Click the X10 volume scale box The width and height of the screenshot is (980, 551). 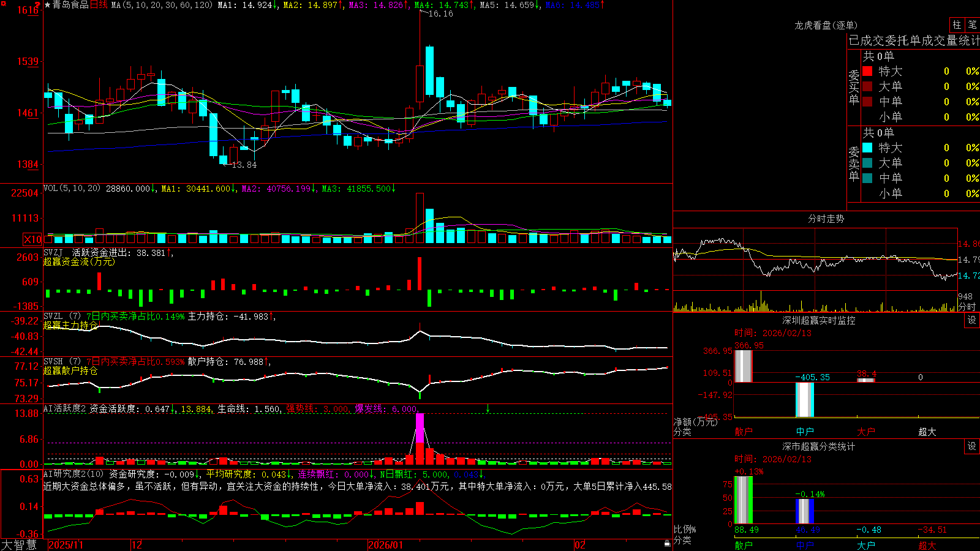point(32,239)
